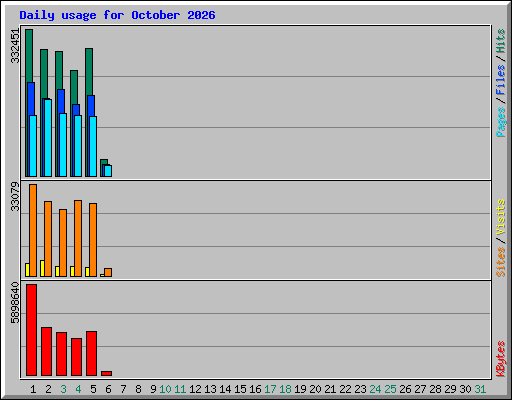Click day label 1 on the x-axis
This screenshot has width=512, height=400.
click(33, 389)
